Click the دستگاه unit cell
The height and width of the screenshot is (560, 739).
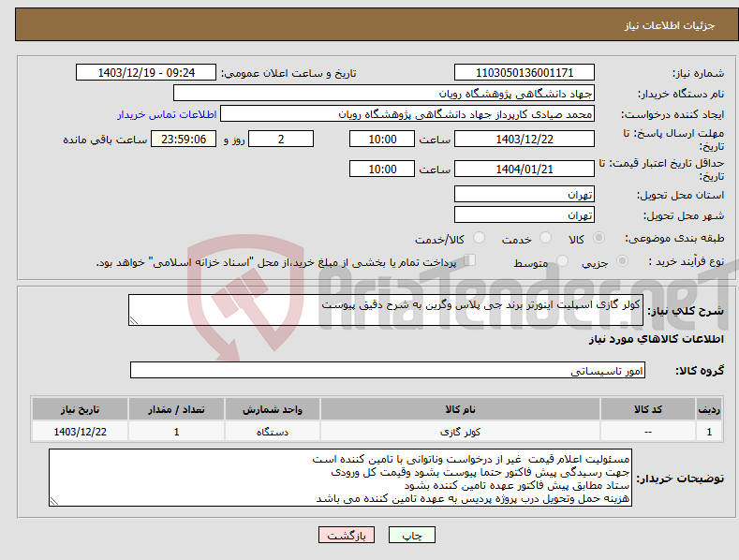pyautogui.click(x=273, y=432)
